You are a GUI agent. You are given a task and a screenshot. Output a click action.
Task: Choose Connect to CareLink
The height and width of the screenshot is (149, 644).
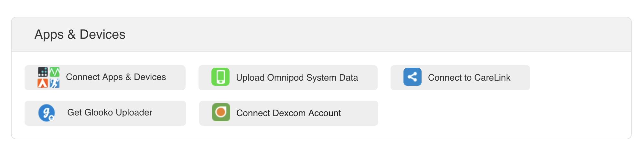click(460, 78)
